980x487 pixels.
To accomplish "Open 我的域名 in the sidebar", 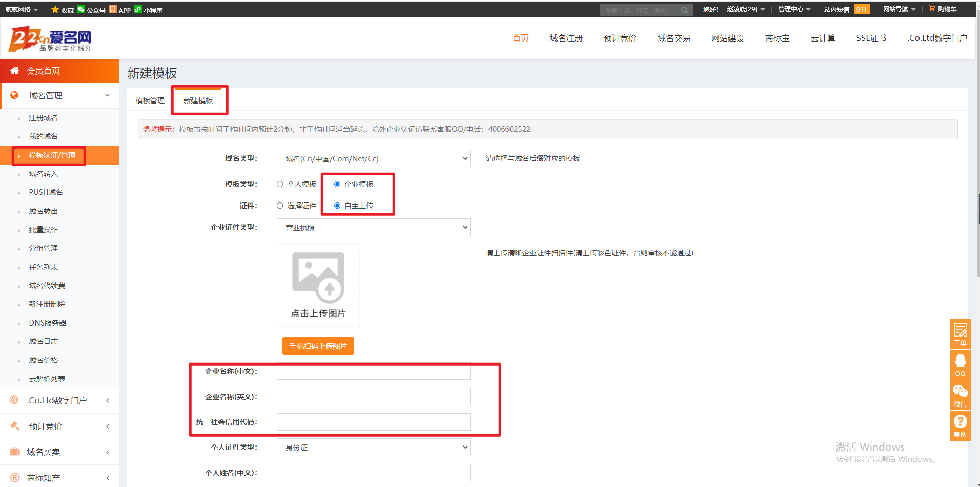I will pyautogui.click(x=43, y=136).
